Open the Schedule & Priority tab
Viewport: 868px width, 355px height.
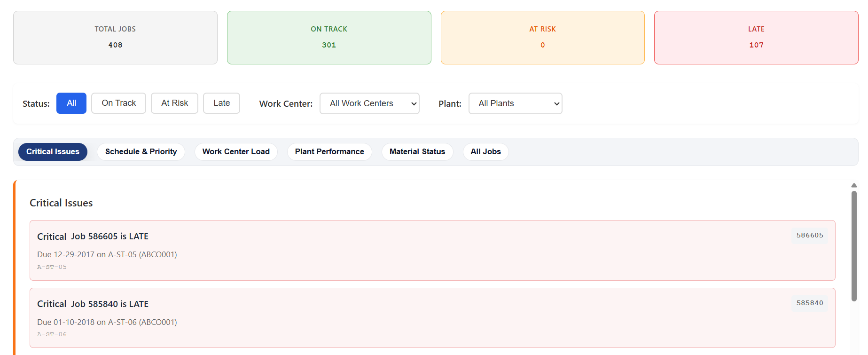click(x=141, y=152)
